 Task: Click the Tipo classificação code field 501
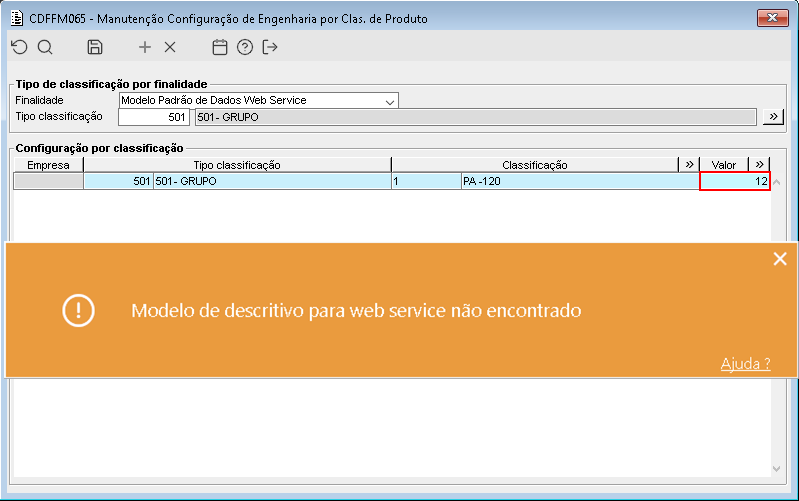coord(154,117)
